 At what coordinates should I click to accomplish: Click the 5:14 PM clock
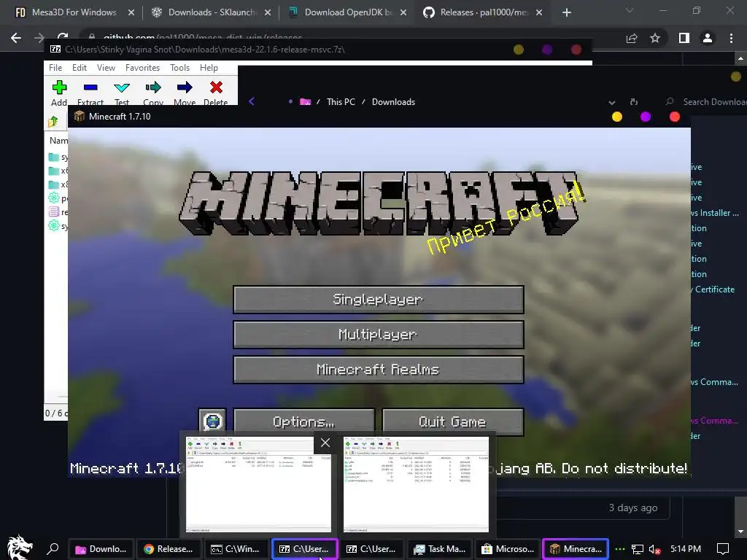tap(686, 549)
